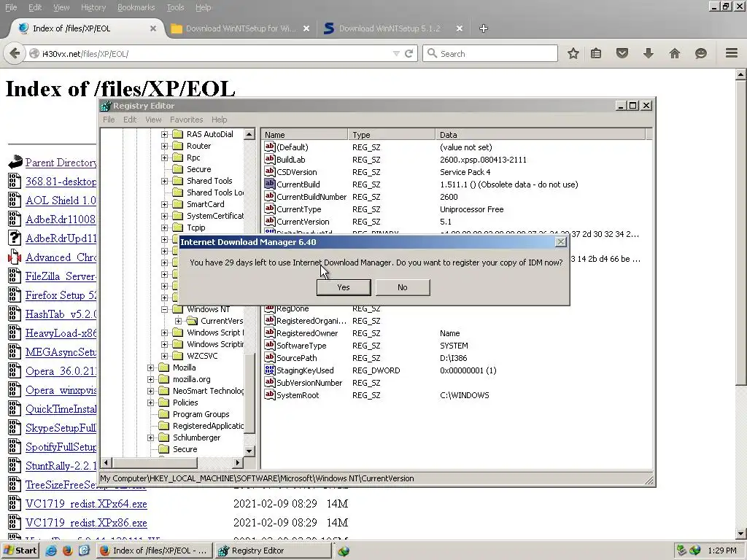The width and height of the screenshot is (747, 560).
Task: Click Yes in the IDM registration dialog
Action: [344, 287]
